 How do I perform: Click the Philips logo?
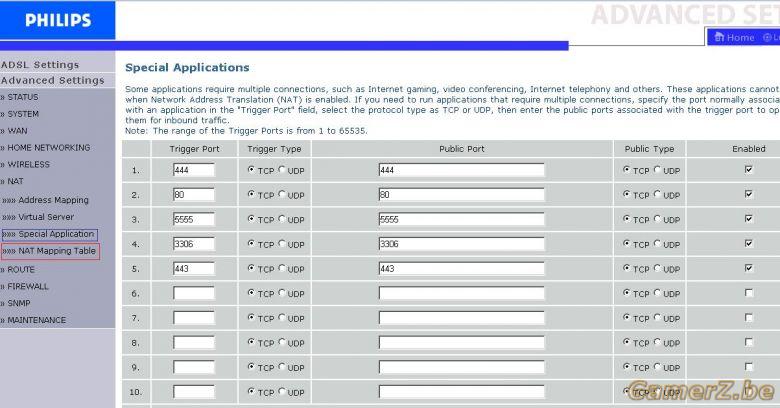click(x=58, y=20)
